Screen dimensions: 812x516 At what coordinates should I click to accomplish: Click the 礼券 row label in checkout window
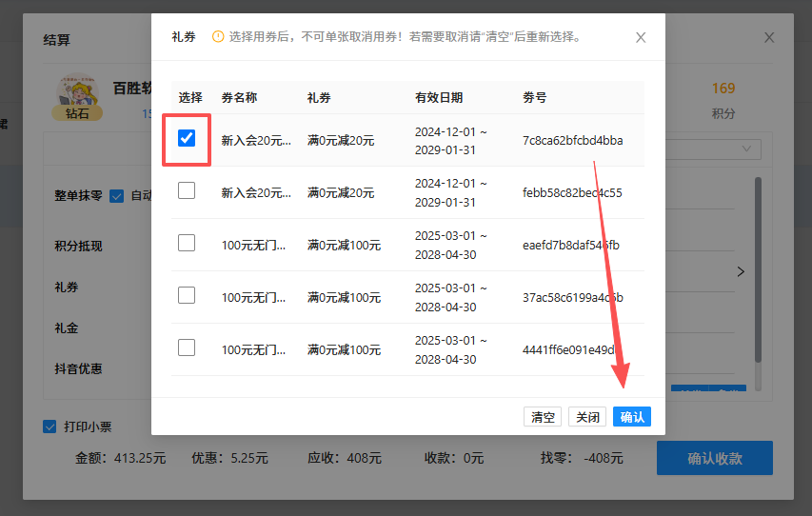(x=67, y=287)
